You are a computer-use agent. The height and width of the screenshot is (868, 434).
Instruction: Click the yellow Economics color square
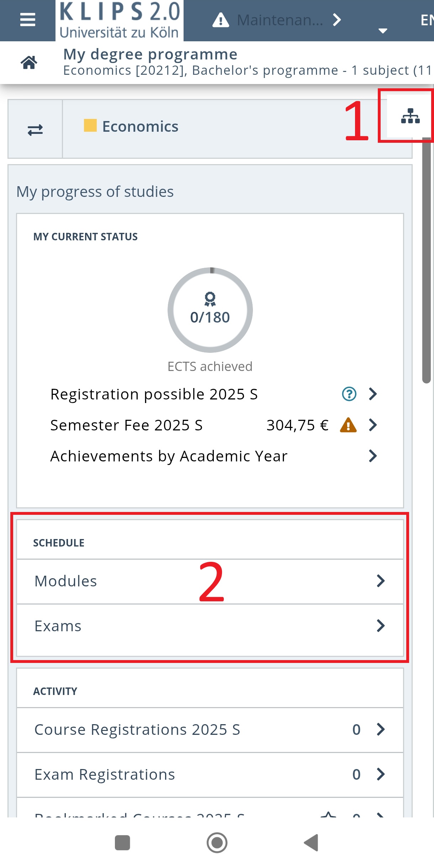tap(90, 126)
